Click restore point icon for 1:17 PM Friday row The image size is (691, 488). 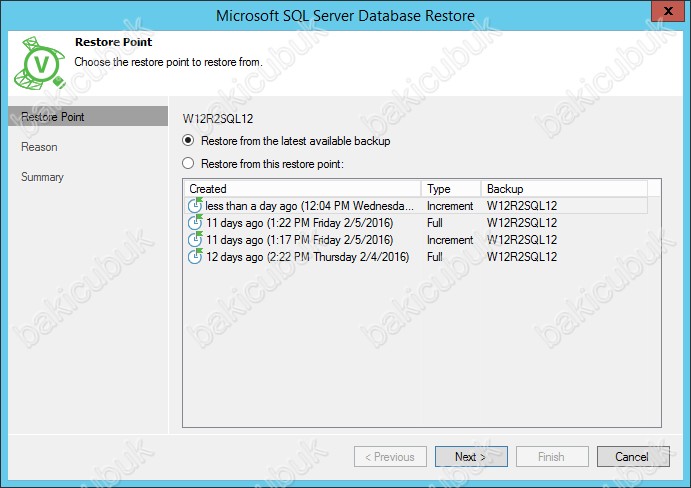tap(195, 240)
